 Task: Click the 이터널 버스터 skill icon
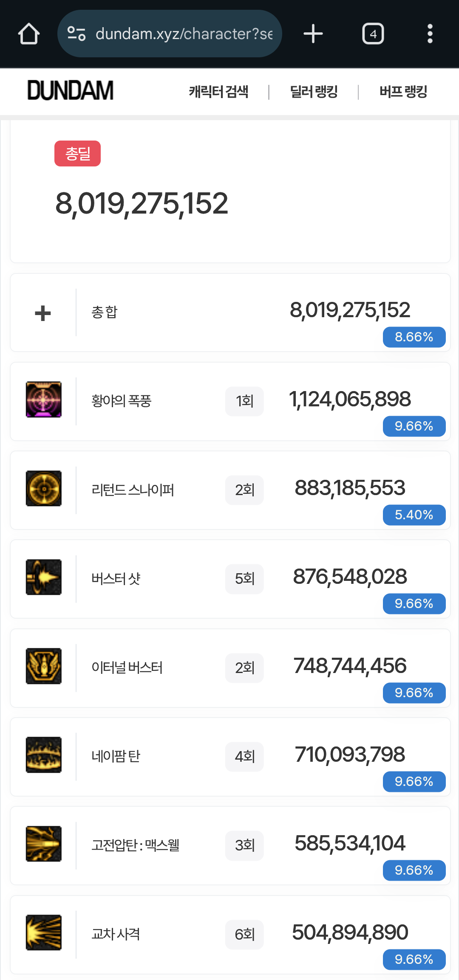click(44, 666)
